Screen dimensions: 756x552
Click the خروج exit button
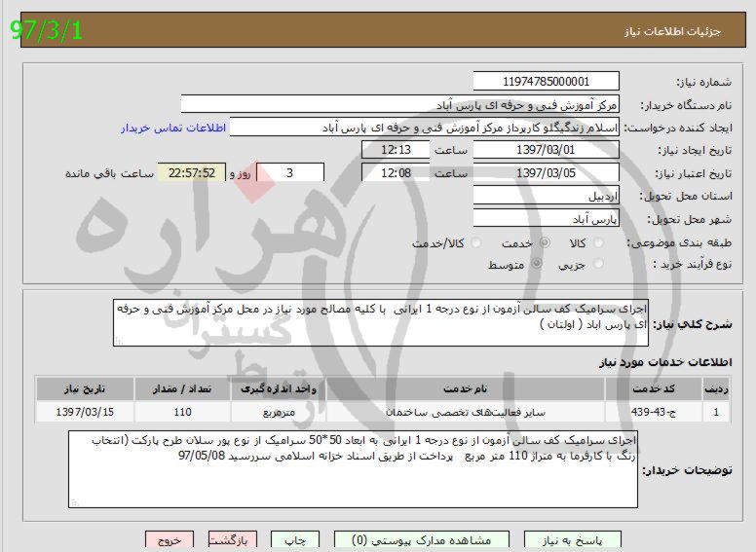170,541
